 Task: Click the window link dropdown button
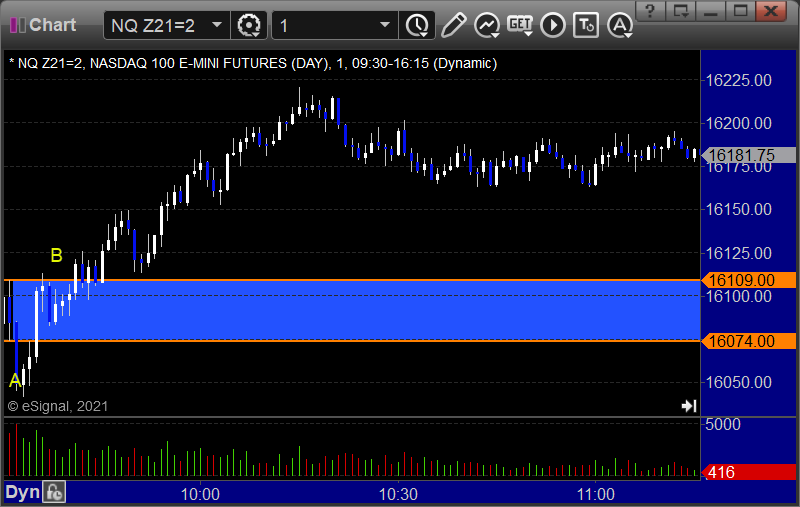681,10
